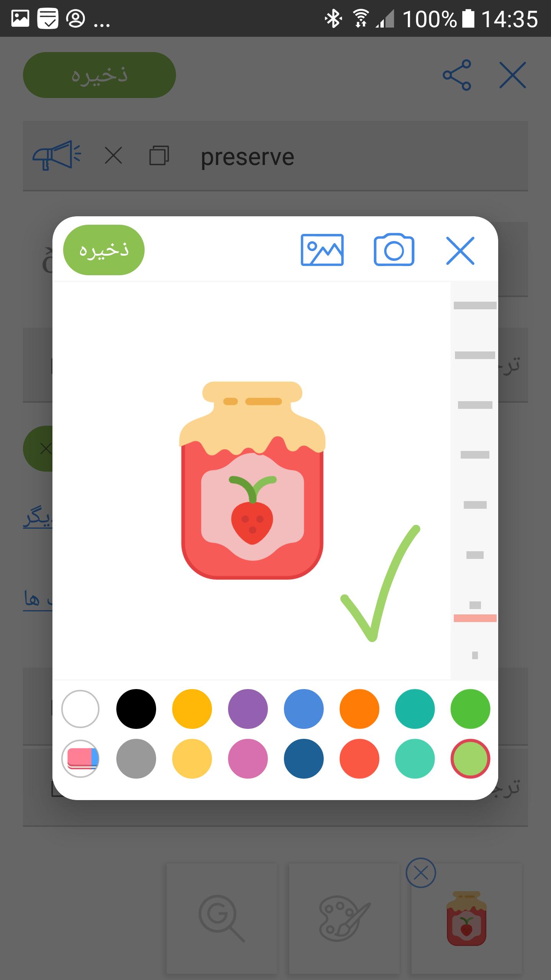Open the gallery image picker icon

click(322, 250)
